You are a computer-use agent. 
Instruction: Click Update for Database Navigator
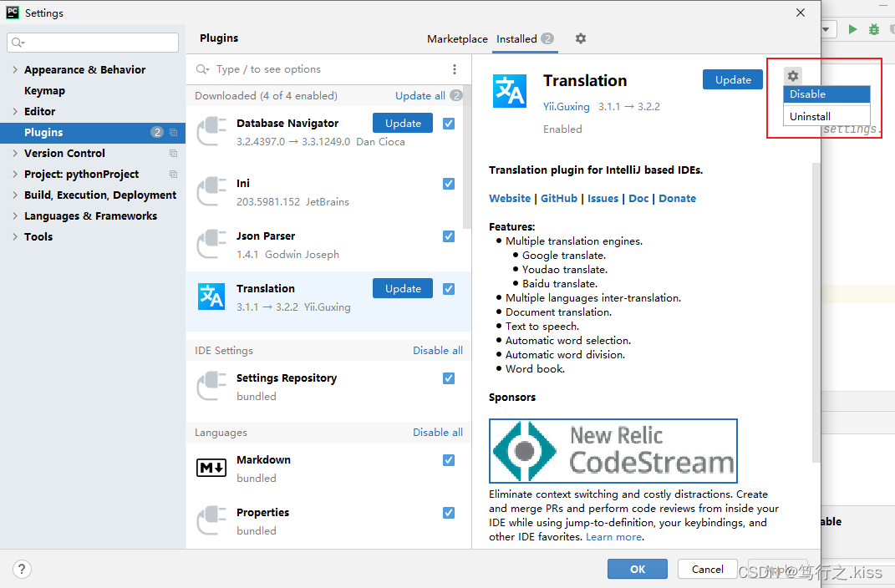pos(403,123)
